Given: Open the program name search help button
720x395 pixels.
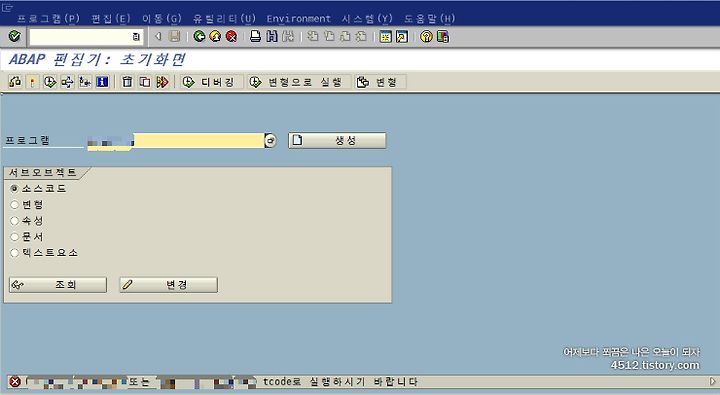Looking at the screenshot, I should click(270, 141).
